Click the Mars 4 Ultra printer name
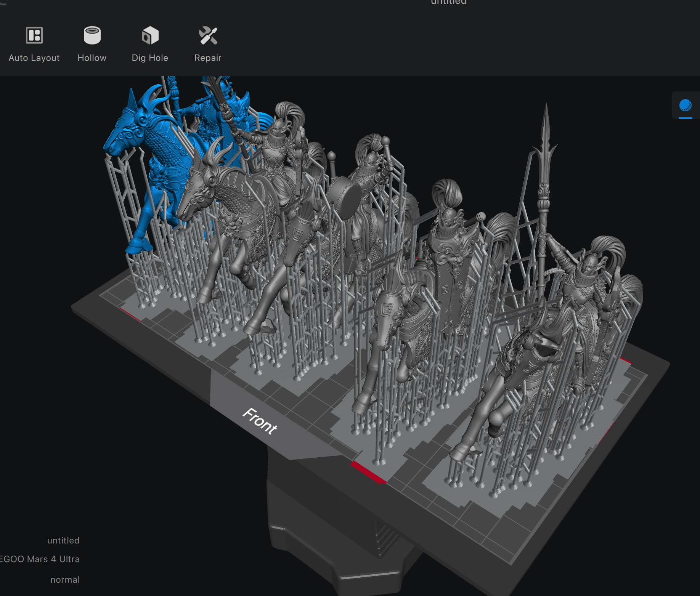 [x=40, y=559]
